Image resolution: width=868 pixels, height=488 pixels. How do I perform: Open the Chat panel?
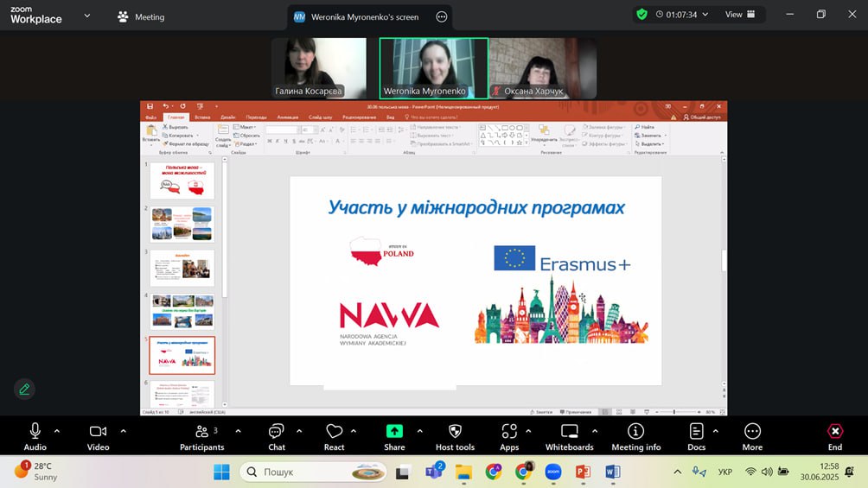click(x=277, y=436)
